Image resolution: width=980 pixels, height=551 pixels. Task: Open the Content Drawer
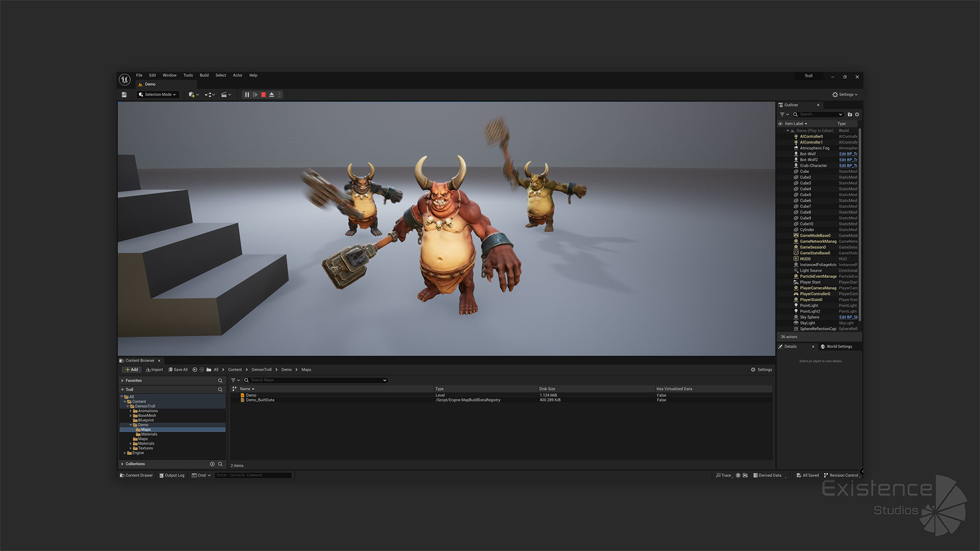pos(136,475)
